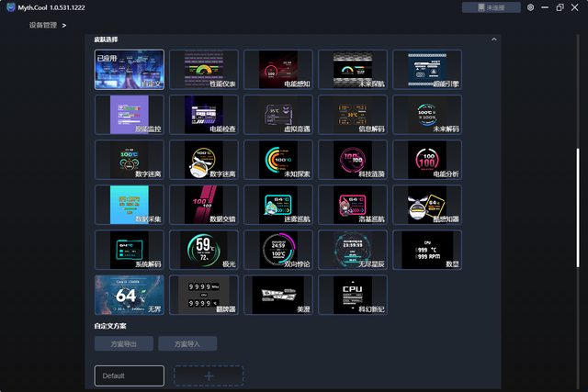Choose the 数显 skin thumbnail

coord(426,250)
